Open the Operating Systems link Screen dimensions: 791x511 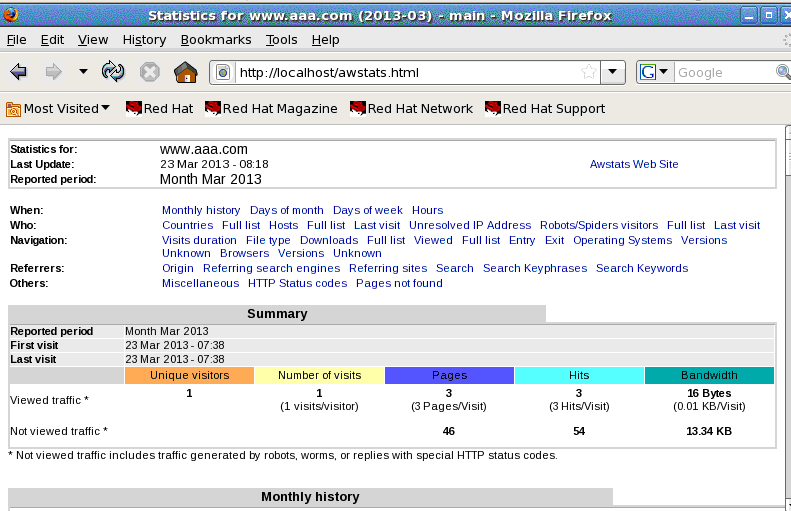pyautogui.click(x=622, y=241)
